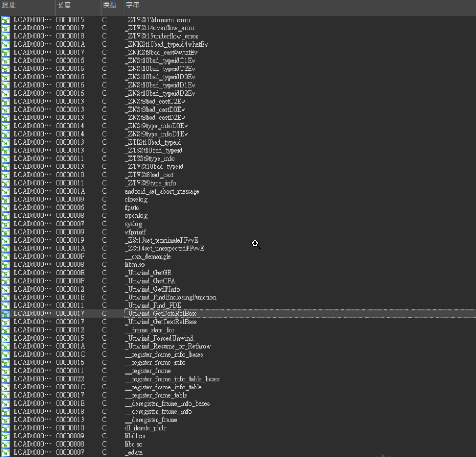This screenshot has height=457, width=476.
Task: Click the string icon beside the __cxa_demangle row
Action: click(x=5, y=257)
